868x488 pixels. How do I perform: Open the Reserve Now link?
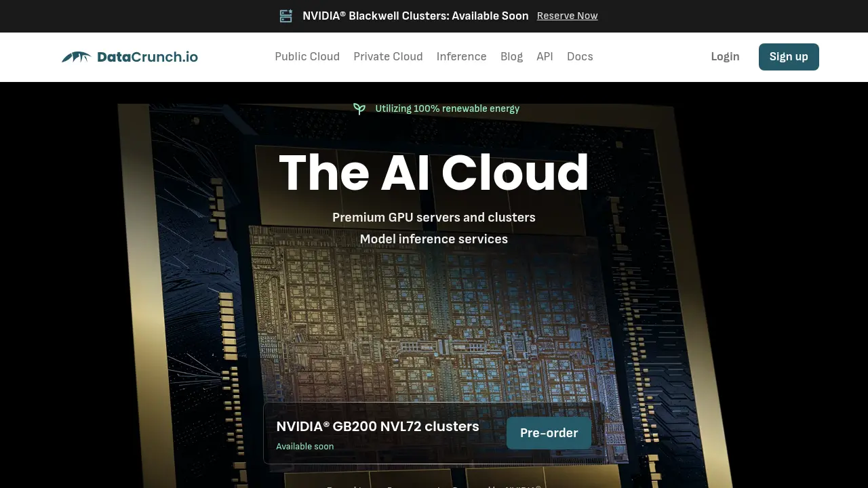[x=567, y=16]
